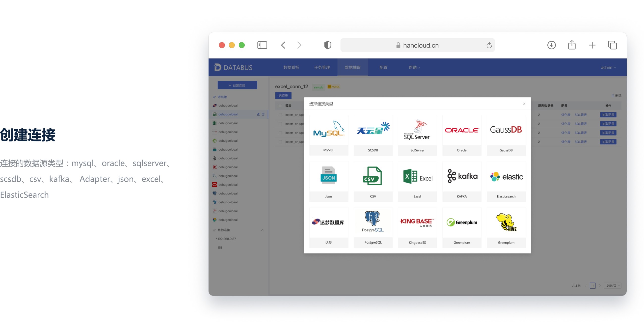Click the 创建连接 button
The height and width of the screenshot is (328, 644).
(237, 85)
